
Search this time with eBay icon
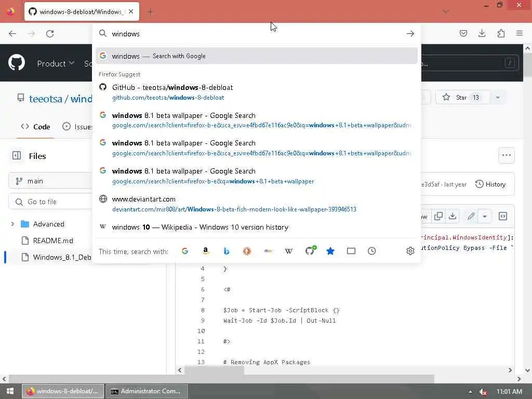[x=268, y=251]
